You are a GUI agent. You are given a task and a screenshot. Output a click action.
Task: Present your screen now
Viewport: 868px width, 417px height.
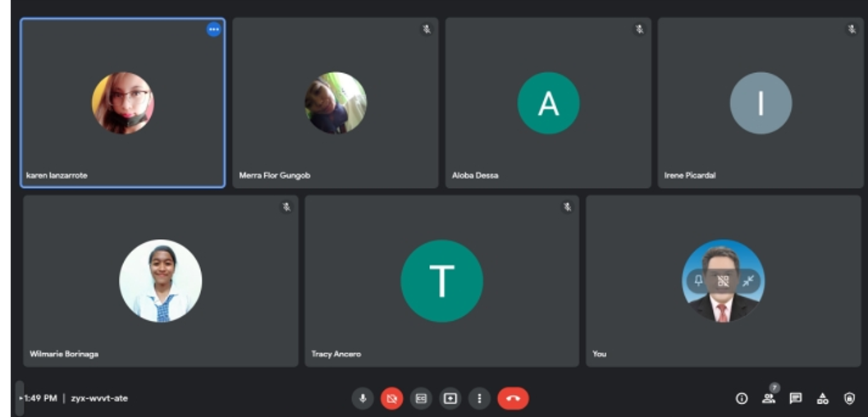pos(450,398)
